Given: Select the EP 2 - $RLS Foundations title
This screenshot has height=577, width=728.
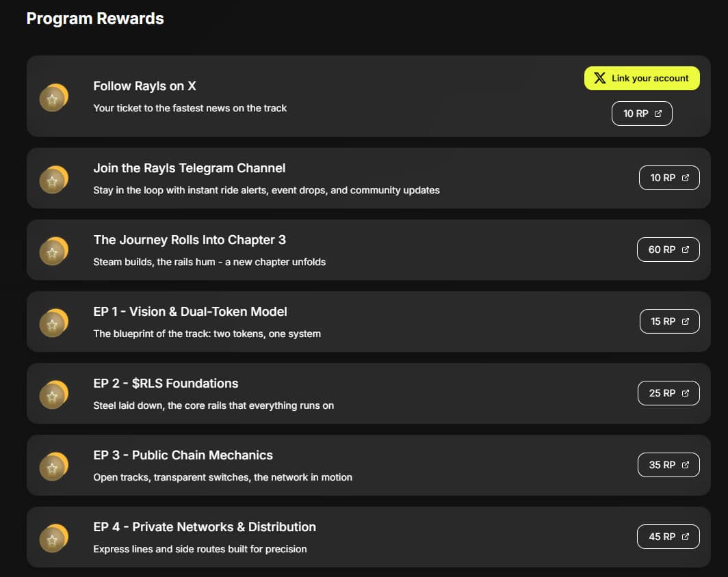Looking at the screenshot, I should pos(166,384).
